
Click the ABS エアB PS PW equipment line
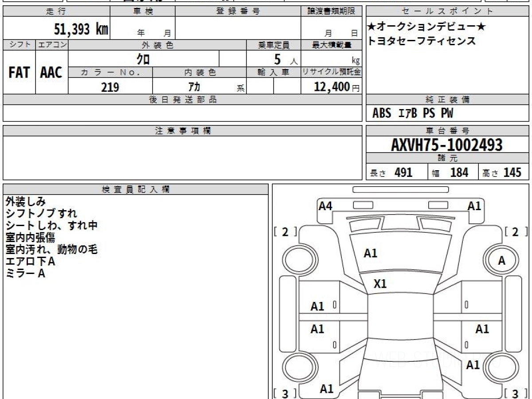tap(413, 113)
